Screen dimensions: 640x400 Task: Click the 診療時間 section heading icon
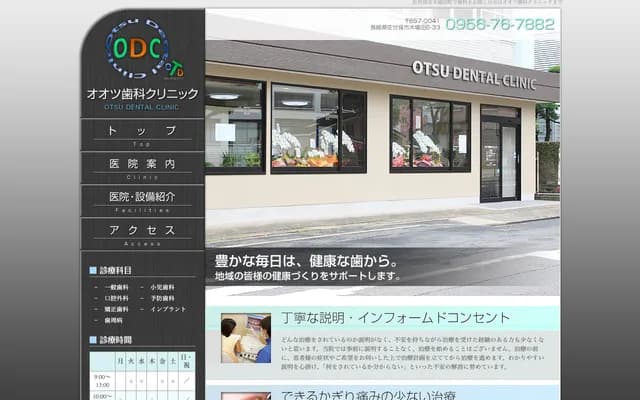point(94,339)
